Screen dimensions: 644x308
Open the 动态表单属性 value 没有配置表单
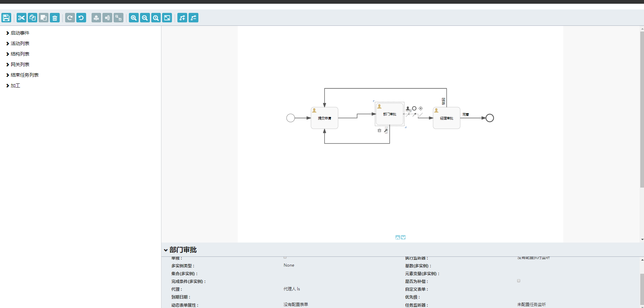(296, 305)
